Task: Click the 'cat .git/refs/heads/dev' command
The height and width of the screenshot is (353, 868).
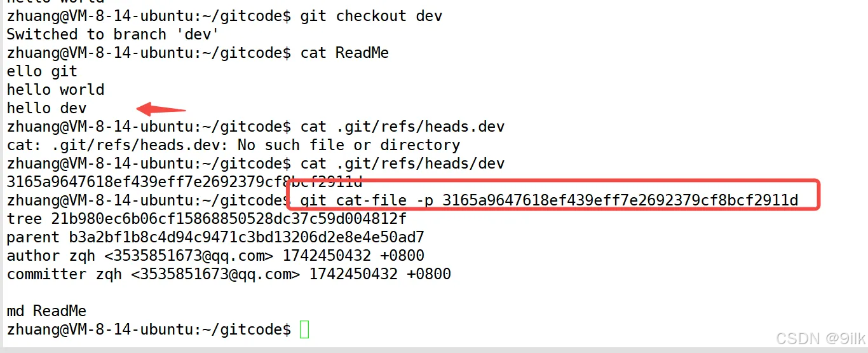Action: [402, 163]
